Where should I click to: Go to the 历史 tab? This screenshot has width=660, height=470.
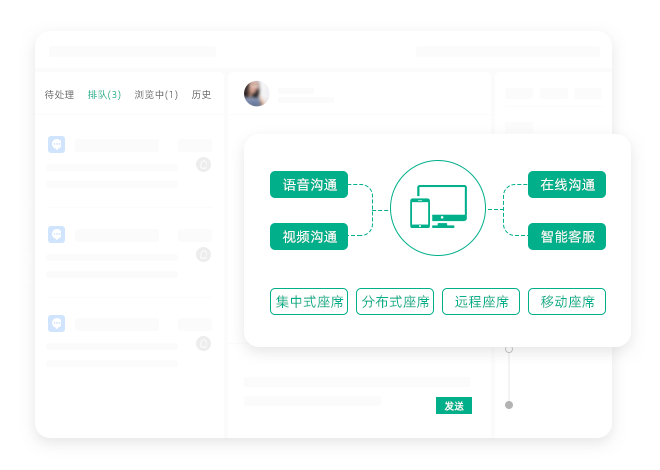coord(201,95)
